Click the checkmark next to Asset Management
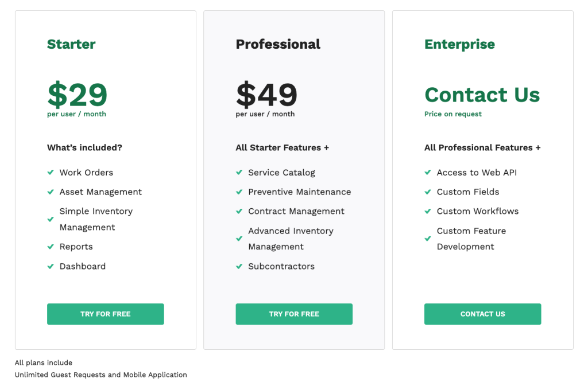The width and height of the screenshot is (588, 390). (51, 192)
